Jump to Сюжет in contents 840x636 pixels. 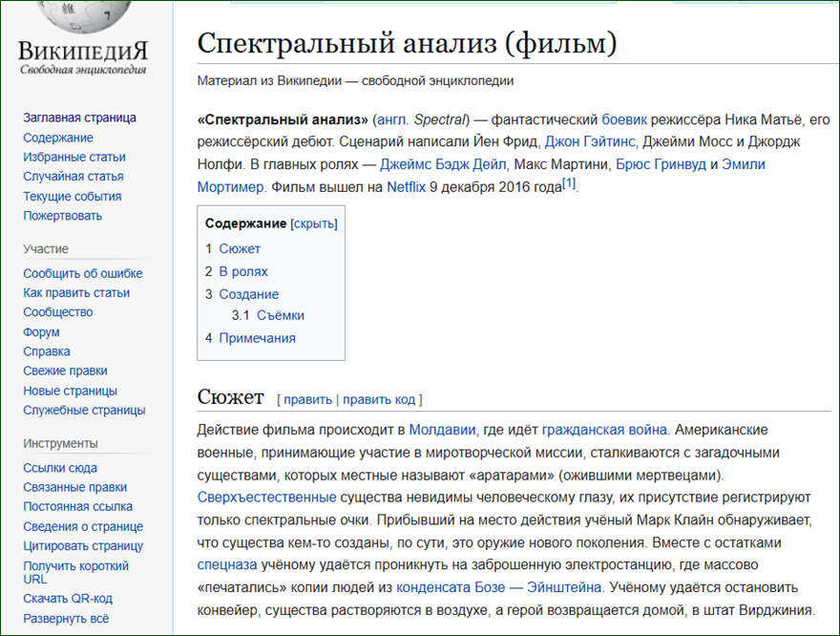point(240,248)
